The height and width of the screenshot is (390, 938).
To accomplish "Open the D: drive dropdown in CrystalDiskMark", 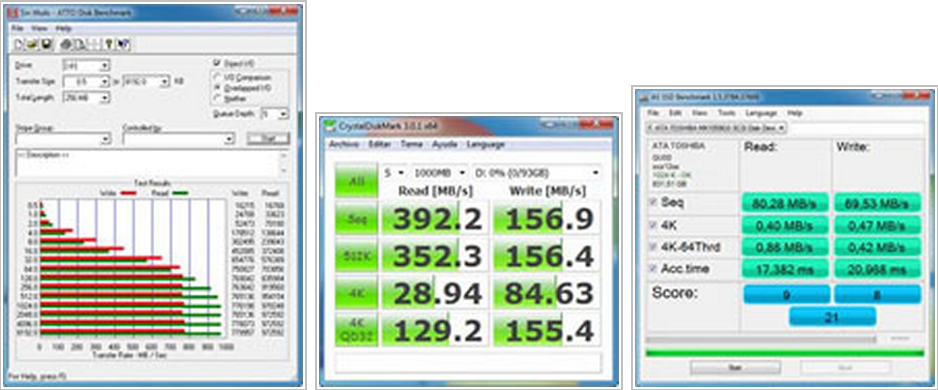I will click(537, 173).
